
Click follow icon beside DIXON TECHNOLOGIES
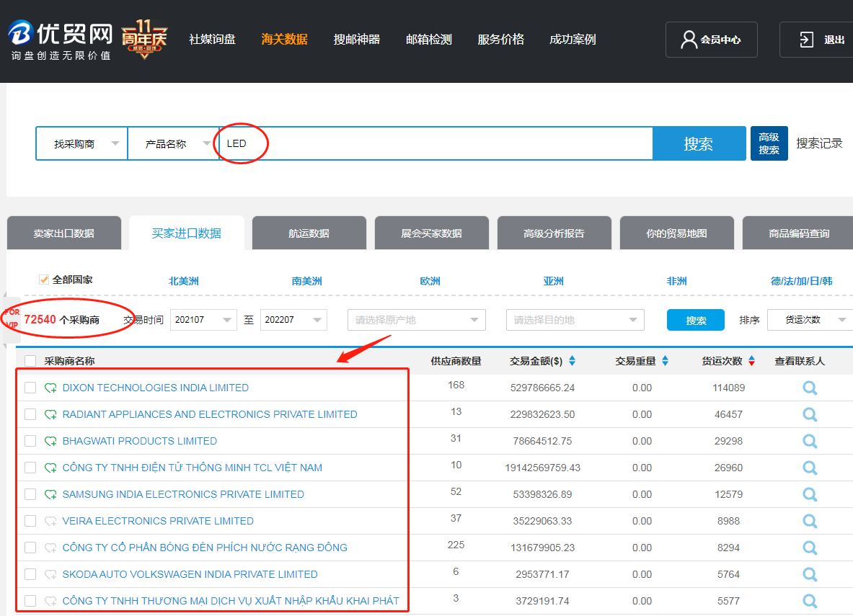pyautogui.click(x=50, y=388)
